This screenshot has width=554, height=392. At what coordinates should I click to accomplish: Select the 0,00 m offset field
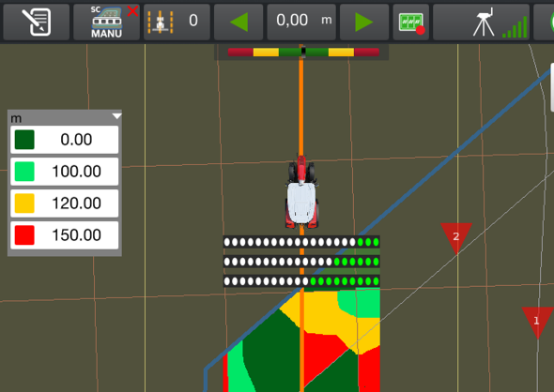(x=301, y=22)
